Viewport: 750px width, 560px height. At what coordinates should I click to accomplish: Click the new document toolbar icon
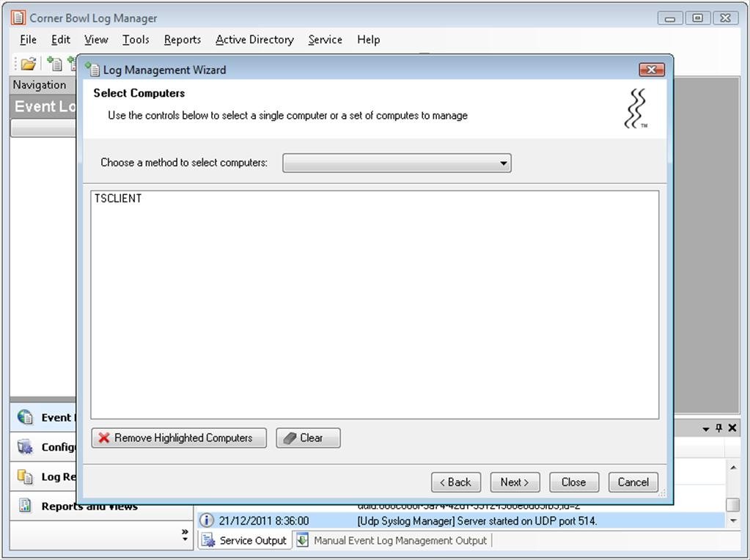point(54,63)
